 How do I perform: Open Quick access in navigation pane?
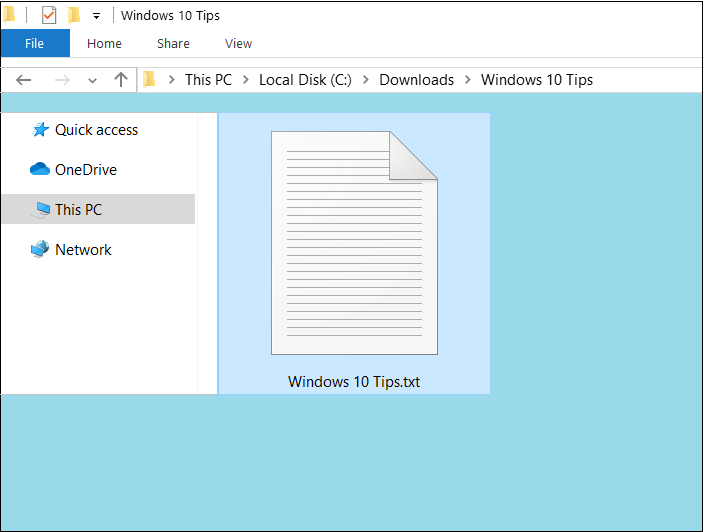96,130
